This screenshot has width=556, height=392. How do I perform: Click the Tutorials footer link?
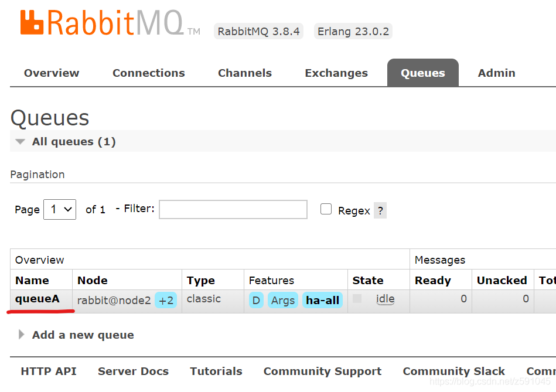tap(216, 371)
